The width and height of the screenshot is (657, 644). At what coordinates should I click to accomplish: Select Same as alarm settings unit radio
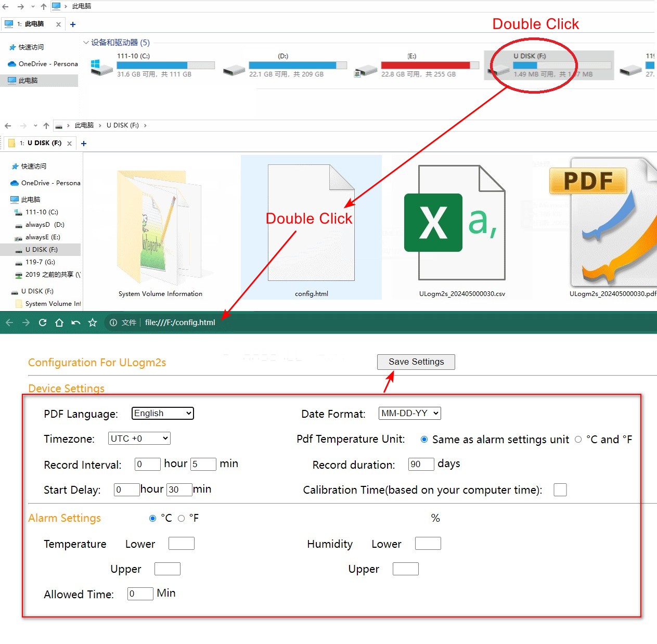(x=424, y=440)
